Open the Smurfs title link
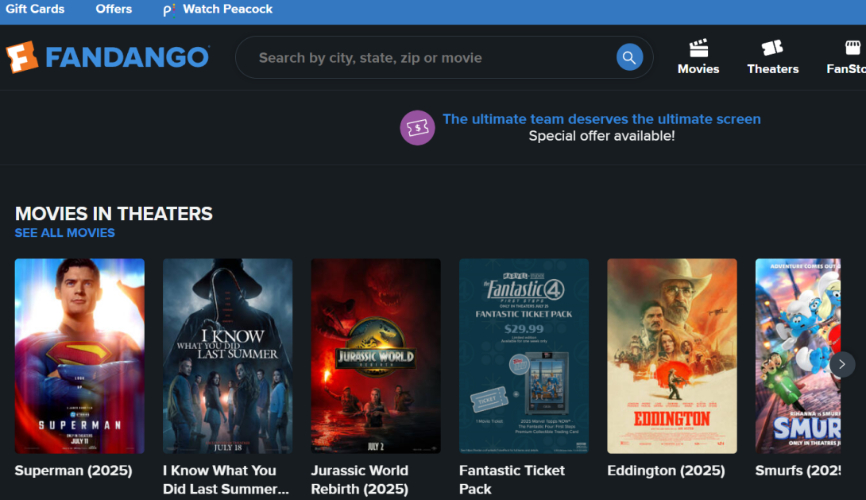The width and height of the screenshot is (866, 500). tap(798, 470)
